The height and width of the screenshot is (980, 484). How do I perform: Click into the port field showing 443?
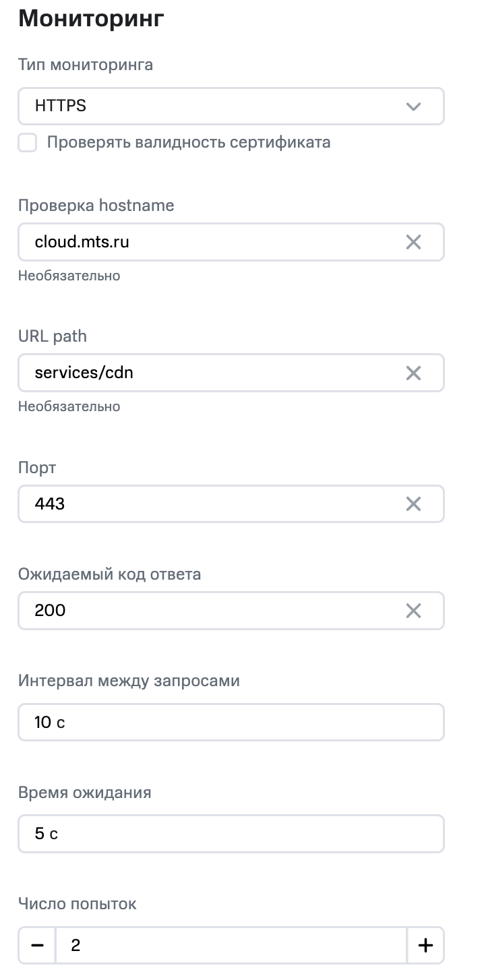(x=202, y=503)
